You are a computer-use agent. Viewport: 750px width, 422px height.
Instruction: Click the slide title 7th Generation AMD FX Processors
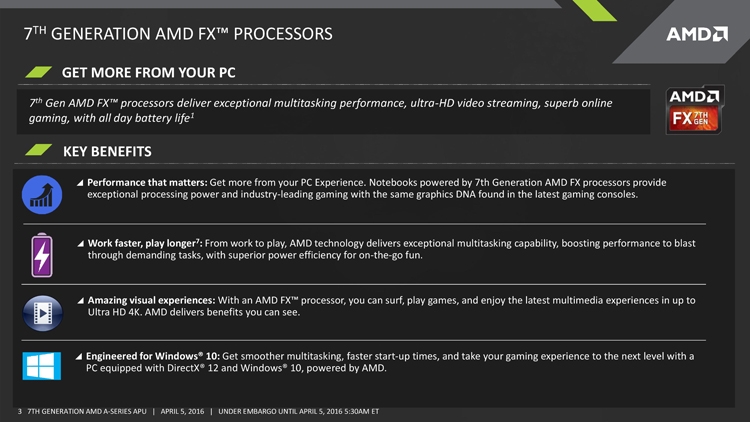pyautogui.click(x=177, y=35)
